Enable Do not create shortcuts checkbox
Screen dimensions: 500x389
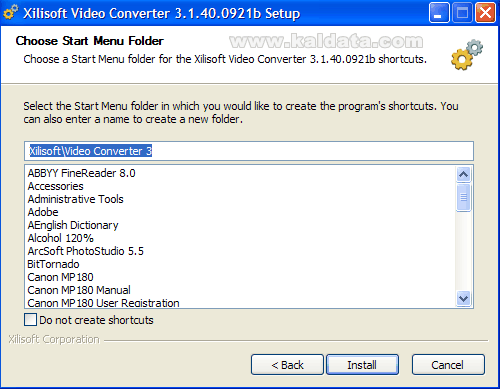(30, 319)
